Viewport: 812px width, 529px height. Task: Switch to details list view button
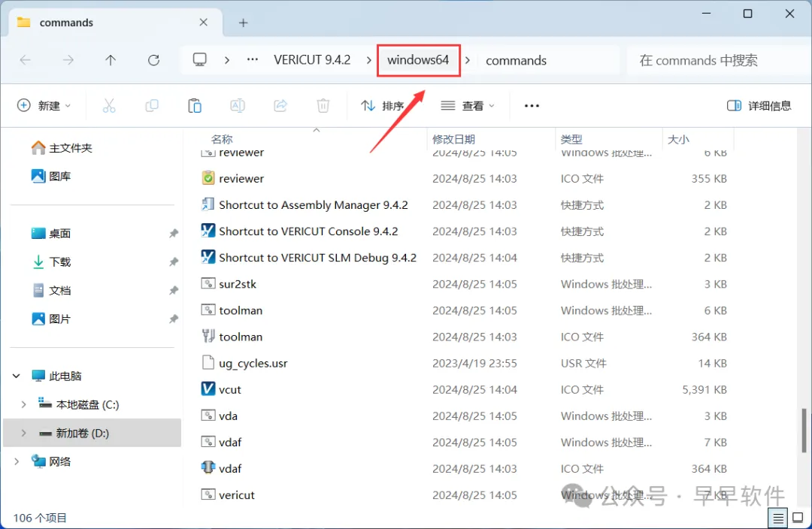tap(778, 517)
